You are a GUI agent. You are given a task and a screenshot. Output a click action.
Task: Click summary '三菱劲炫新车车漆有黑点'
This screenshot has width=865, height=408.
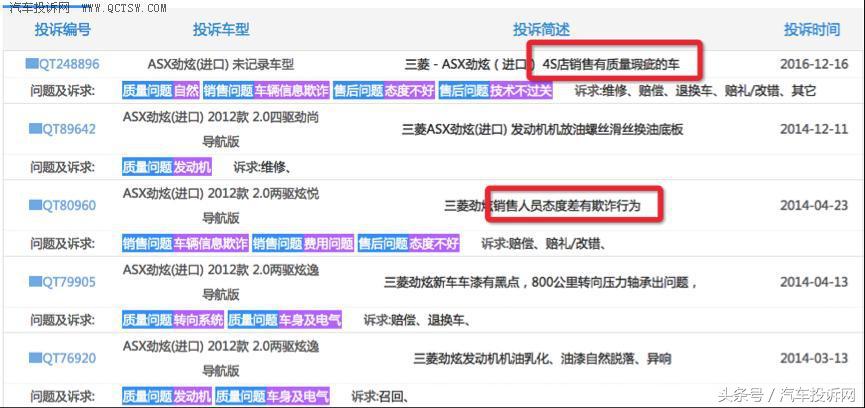452,282
